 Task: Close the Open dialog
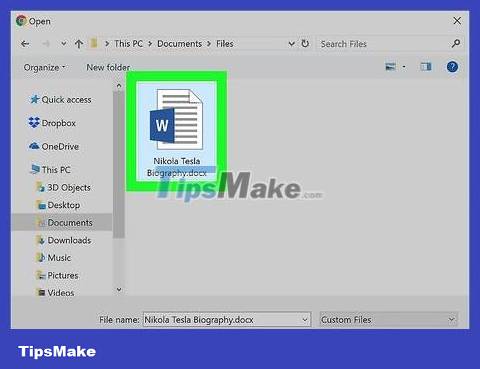coord(457,21)
